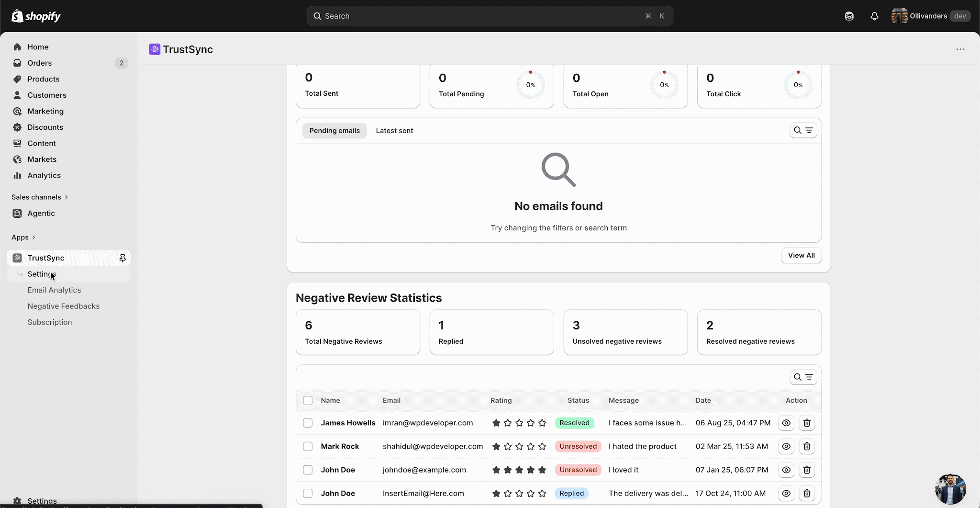The height and width of the screenshot is (508, 980).
Task: Open the three-dot more actions menu
Action: [x=960, y=49]
